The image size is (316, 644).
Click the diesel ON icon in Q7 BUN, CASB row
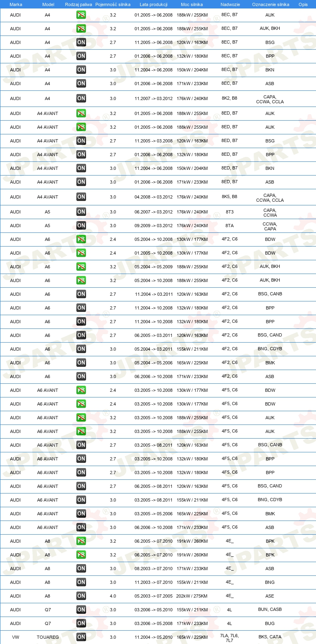coord(81,610)
